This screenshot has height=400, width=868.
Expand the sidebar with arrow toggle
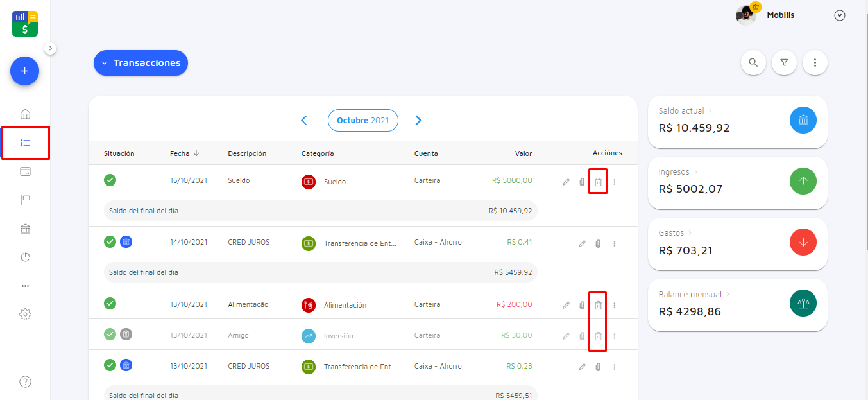click(51, 48)
